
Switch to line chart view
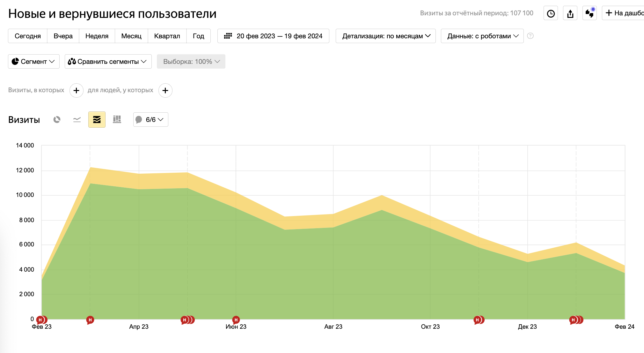tap(77, 120)
